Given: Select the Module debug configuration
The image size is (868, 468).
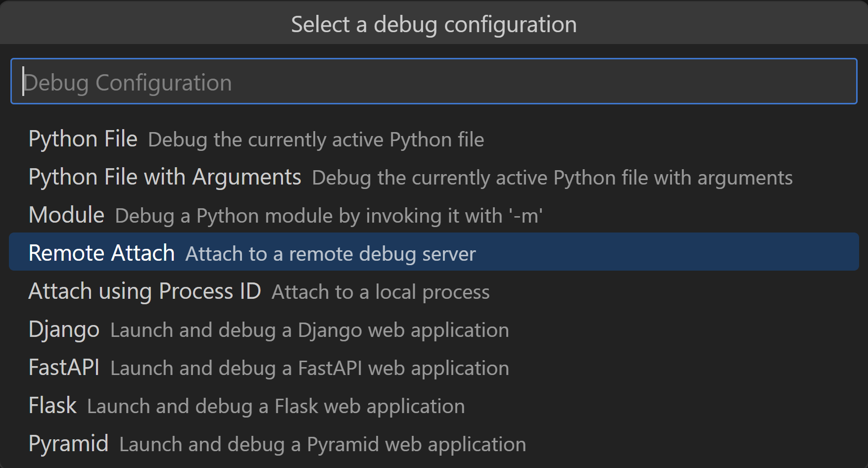Looking at the screenshot, I should click(66, 215).
